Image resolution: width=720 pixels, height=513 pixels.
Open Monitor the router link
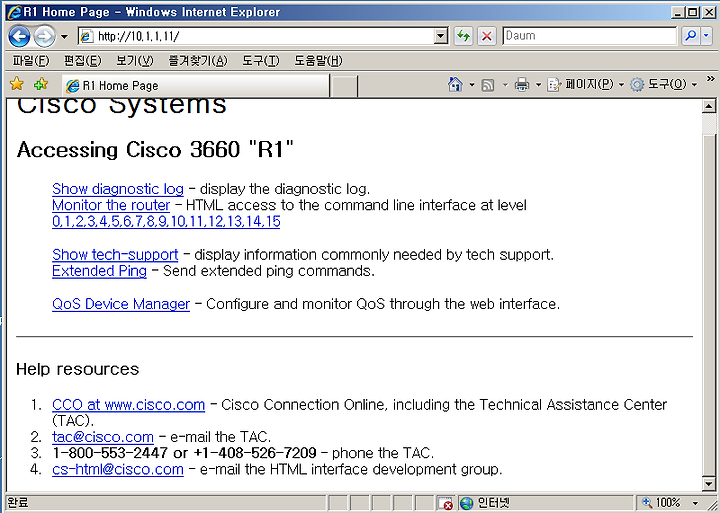pyautogui.click(x=111, y=205)
